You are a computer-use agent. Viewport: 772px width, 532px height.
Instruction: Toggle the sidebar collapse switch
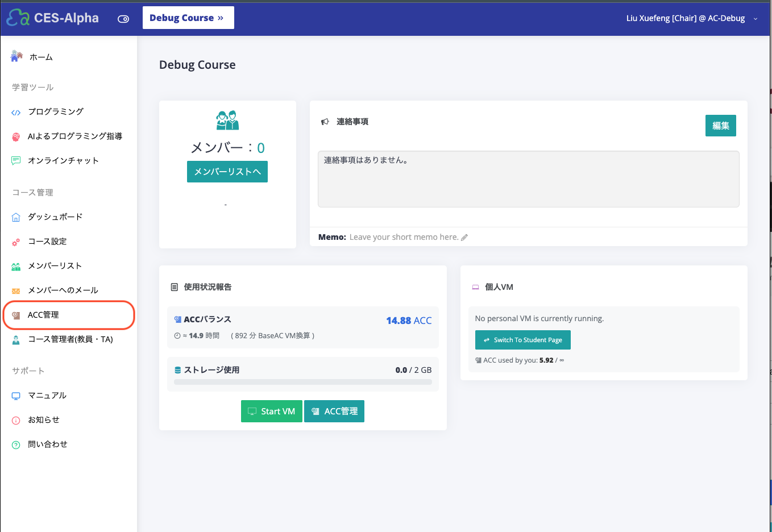123,19
